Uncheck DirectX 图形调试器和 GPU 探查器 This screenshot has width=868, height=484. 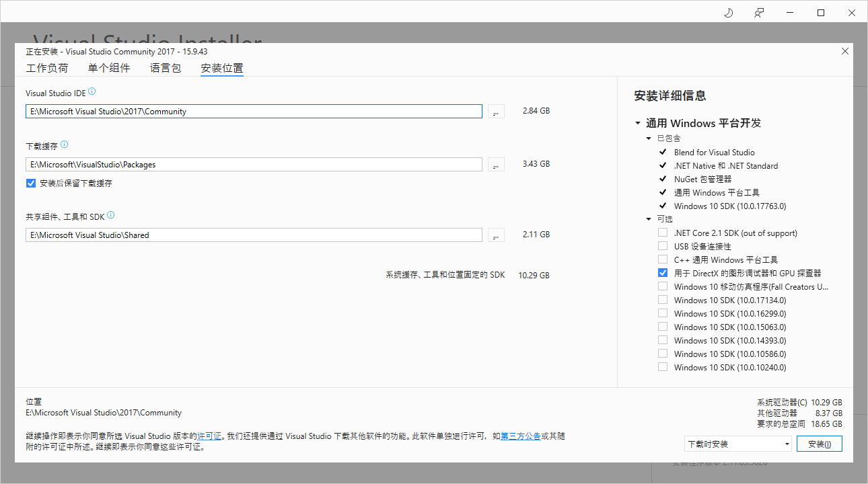point(663,273)
